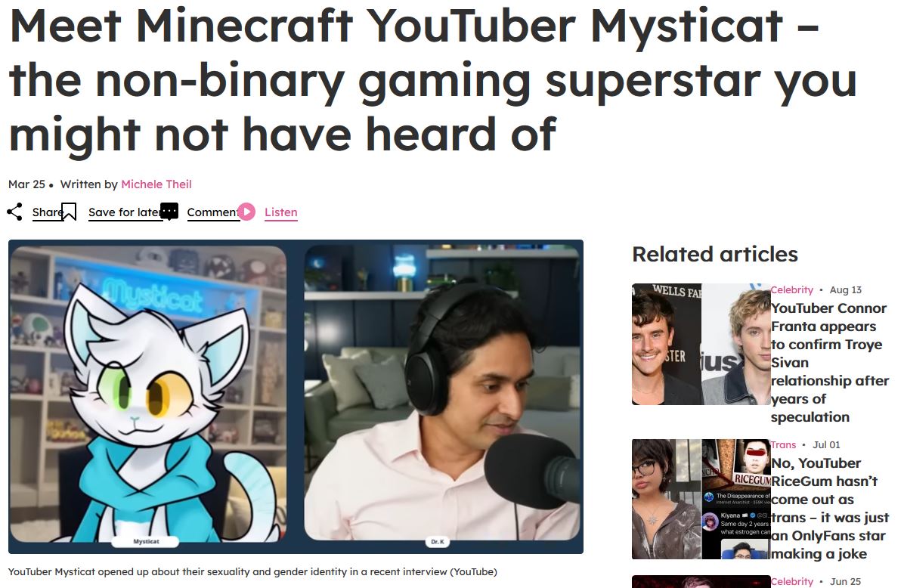The image size is (904, 588).
Task: Select the Celebrity tag dated Jun 25
Action: point(791,581)
